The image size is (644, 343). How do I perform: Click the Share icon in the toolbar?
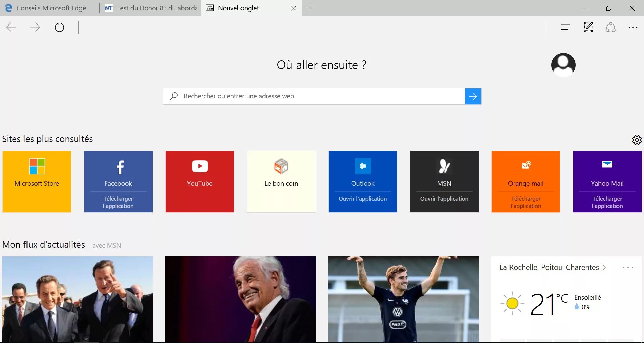click(x=611, y=27)
